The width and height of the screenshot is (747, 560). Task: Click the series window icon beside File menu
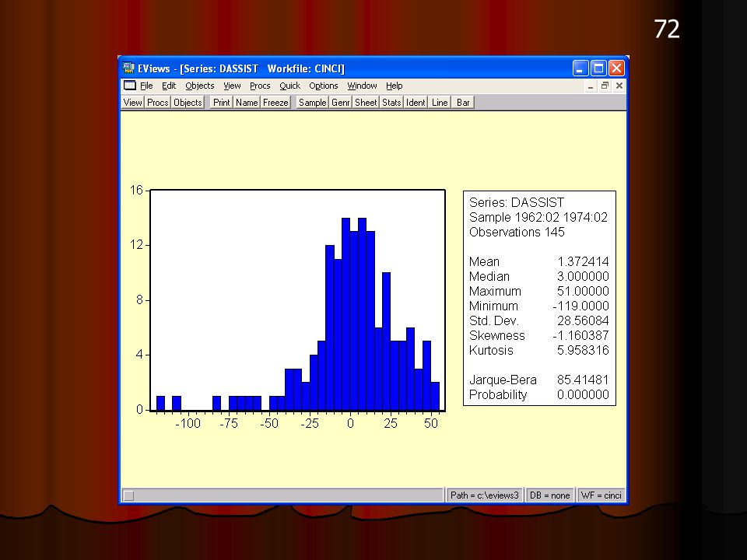130,86
